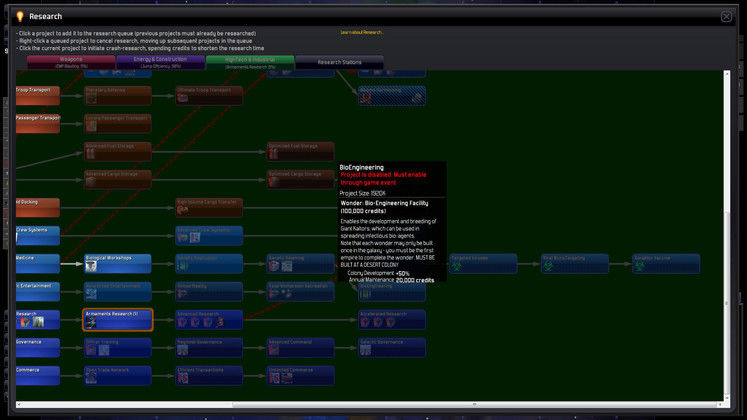Select the Advanced Crew Systems project
The image size is (747, 420).
tap(209, 236)
